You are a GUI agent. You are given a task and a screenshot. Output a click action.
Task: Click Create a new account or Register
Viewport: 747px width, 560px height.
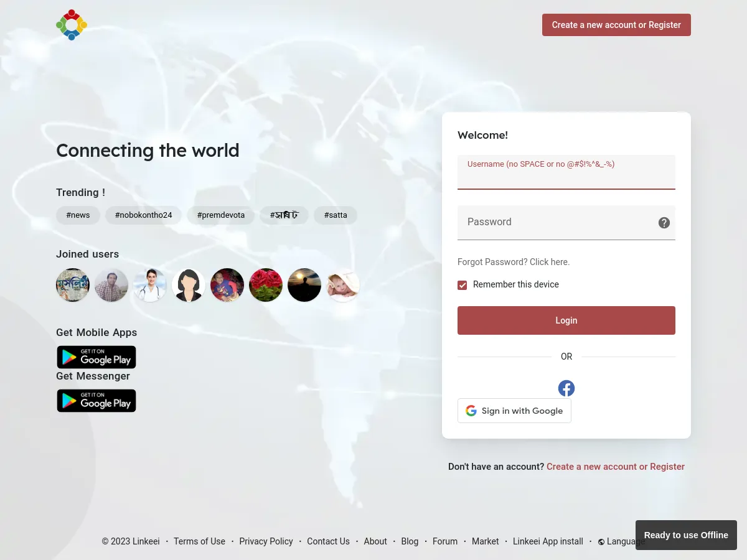pos(616,25)
